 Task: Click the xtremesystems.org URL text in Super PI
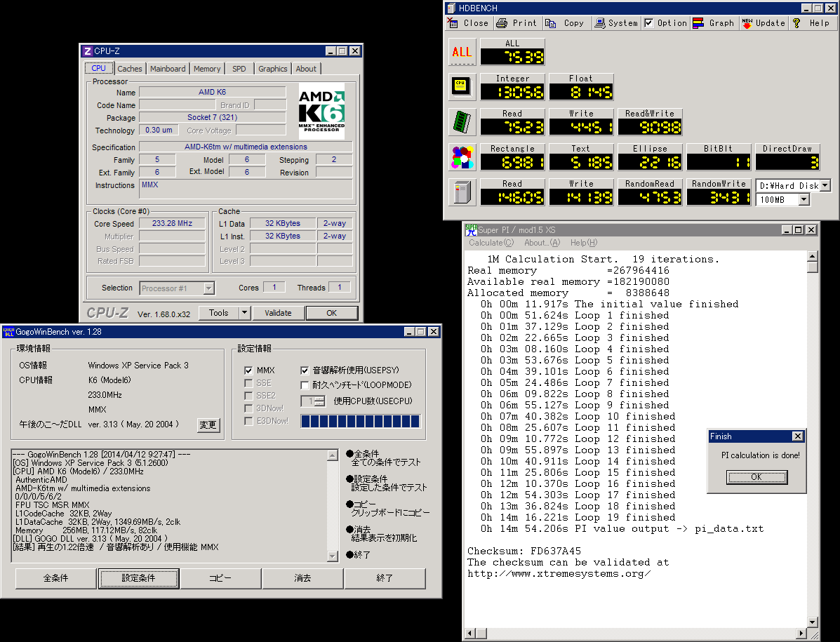[x=559, y=573]
